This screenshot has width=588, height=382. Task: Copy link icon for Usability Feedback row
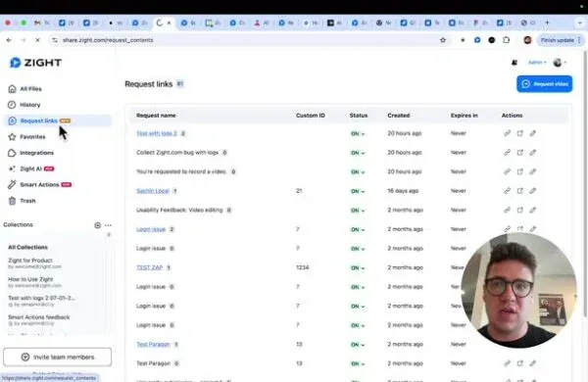[x=507, y=210]
